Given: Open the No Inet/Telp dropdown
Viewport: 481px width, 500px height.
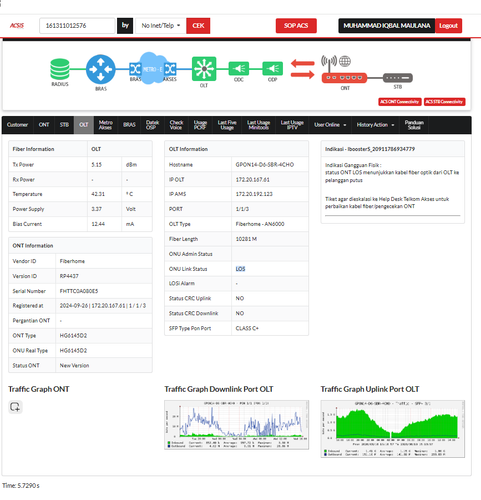Looking at the screenshot, I should [161, 26].
